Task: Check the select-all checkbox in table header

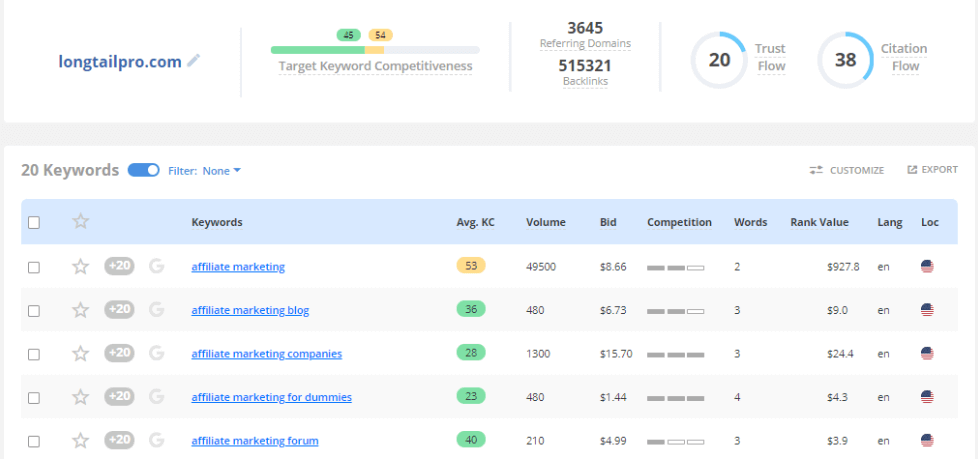Action: click(34, 222)
